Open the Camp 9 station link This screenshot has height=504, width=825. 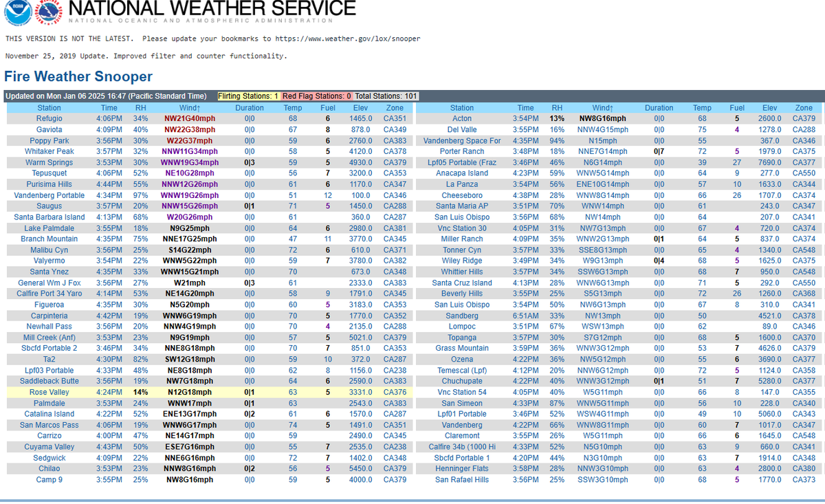pyautogui.click(x=49, y=479)
